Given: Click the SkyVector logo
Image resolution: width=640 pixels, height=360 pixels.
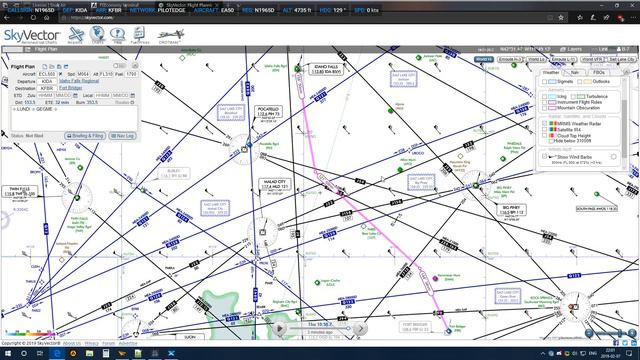Looking at the screenshot, I should point(32,36).
